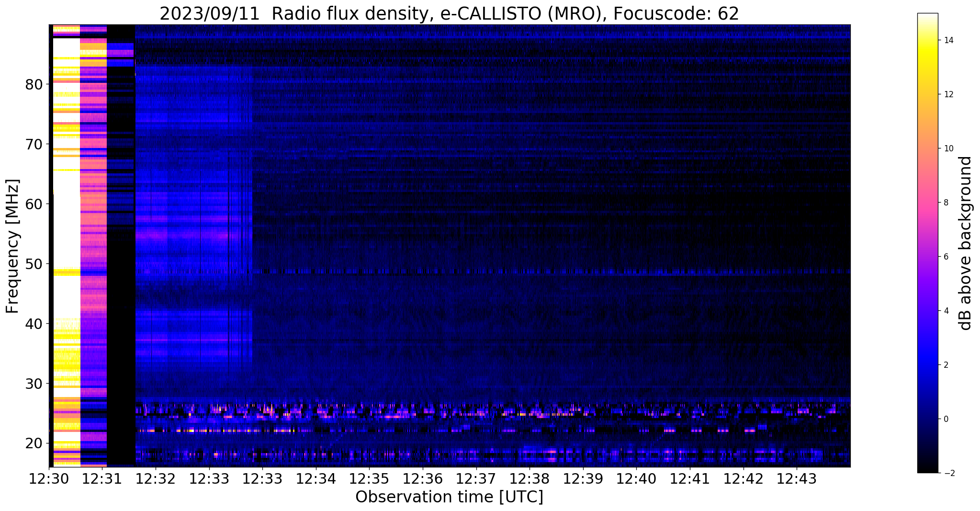Click the 12:36 time tick label
The image size is (980, 511).
423,479
